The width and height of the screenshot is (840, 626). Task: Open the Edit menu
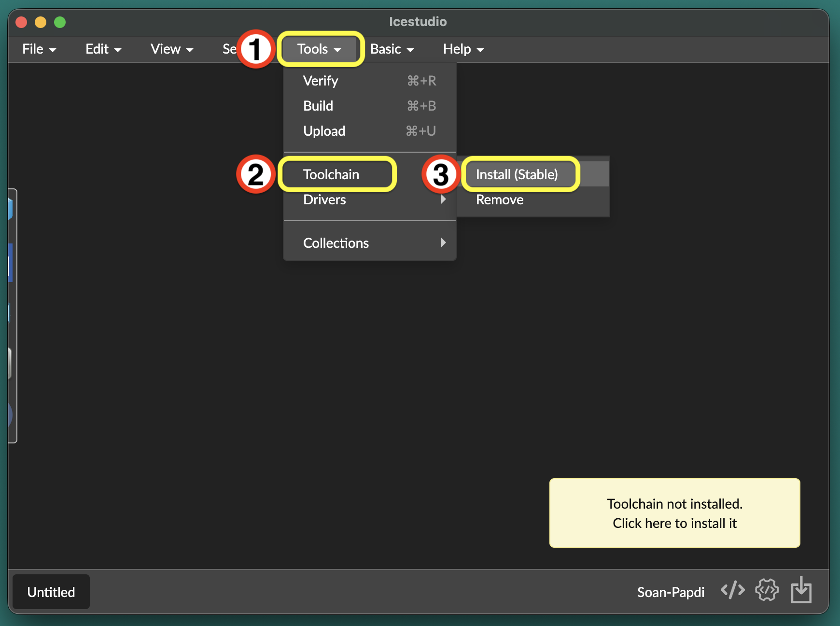coord(103,49)
